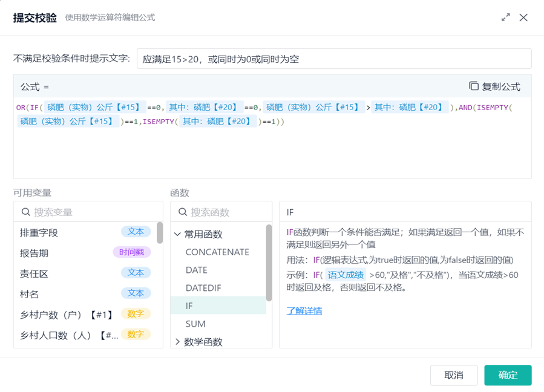Viewport: 544px width, 392px height.
Task: Select the IF function
Action: pos(189,306)
